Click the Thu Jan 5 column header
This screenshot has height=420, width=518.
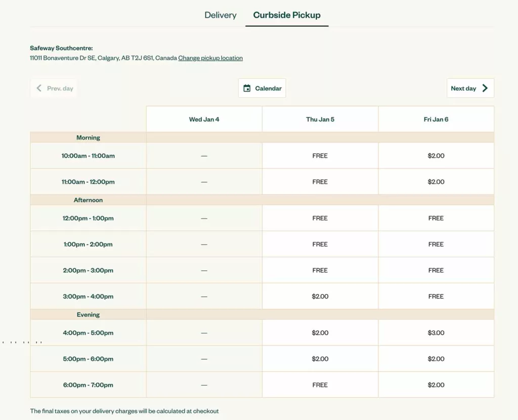tap(320, 119)
